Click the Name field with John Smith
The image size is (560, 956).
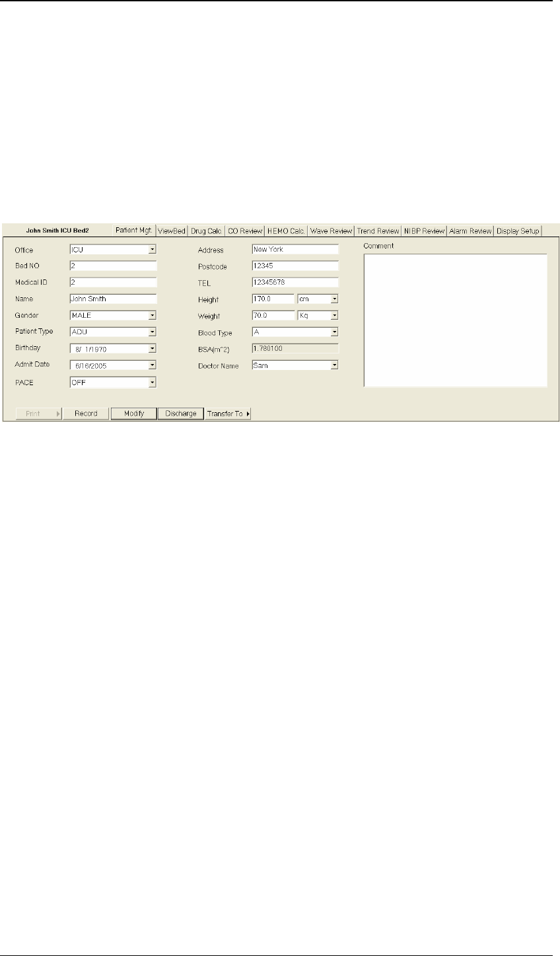click(113, 299)
